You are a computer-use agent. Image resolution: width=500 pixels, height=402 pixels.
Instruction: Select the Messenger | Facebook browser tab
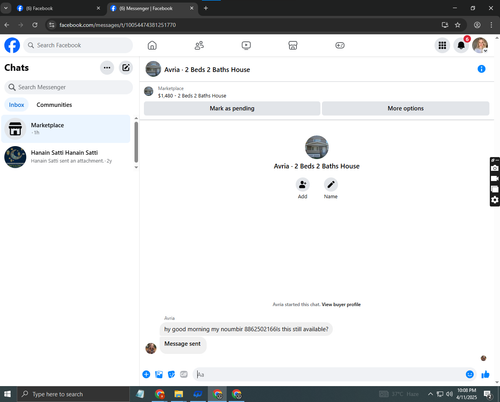152,8
